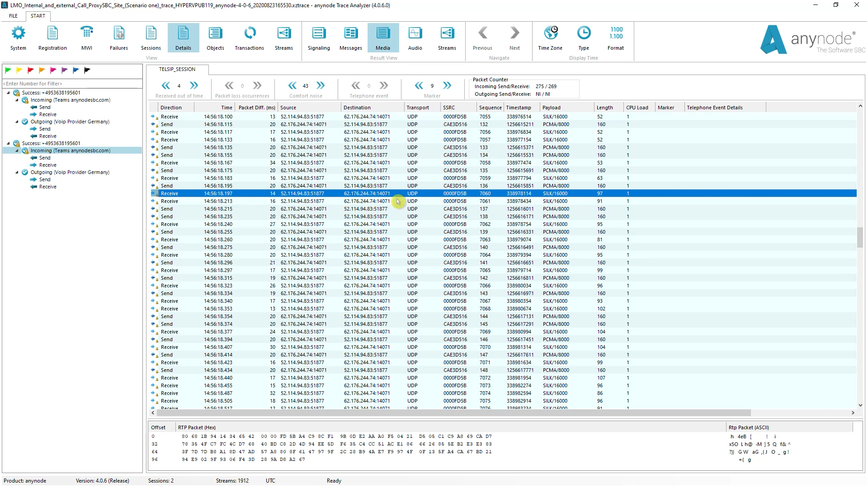Viewport: 868px width, 488px height.
Task: Collapse selected Incoming Teams anynodesbc.com node
Action: (17, 150)
